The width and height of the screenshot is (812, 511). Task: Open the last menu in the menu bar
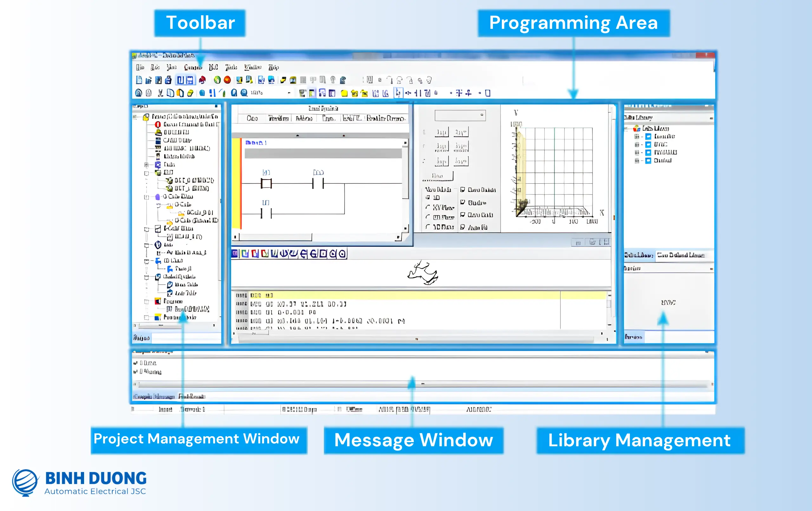pos(273,68)
